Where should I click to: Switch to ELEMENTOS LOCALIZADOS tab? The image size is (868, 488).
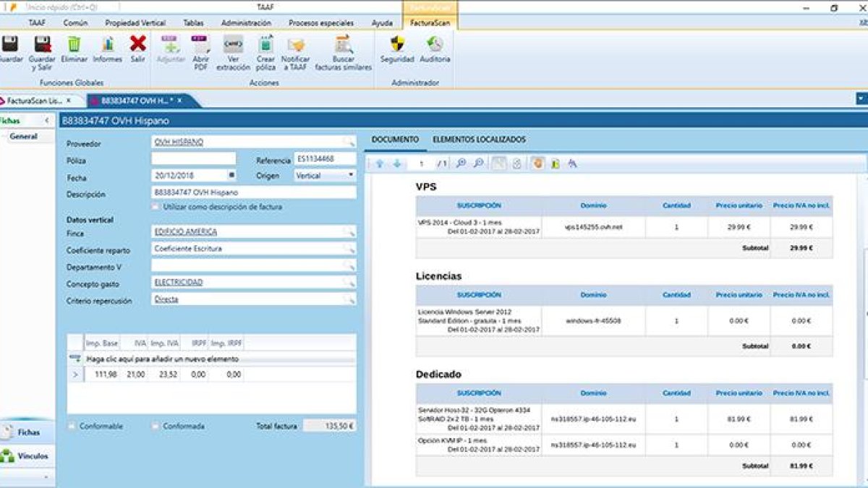[x=479, y=140]
